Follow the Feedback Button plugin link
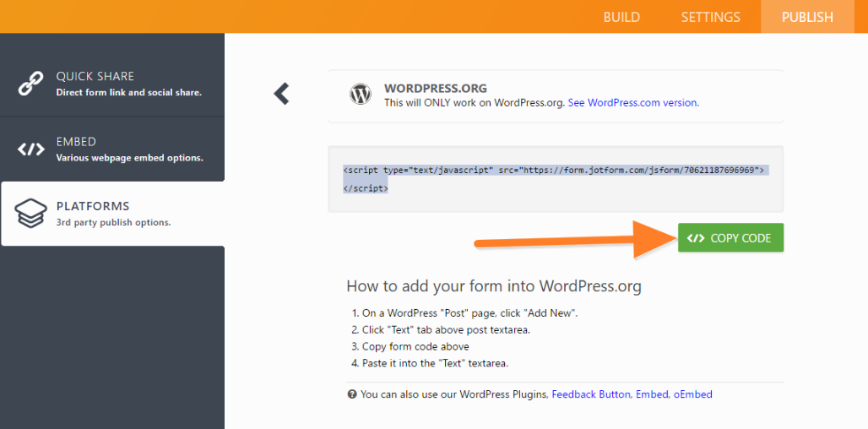The height and width of the screenshot is (429, 868). click(591, 394)
